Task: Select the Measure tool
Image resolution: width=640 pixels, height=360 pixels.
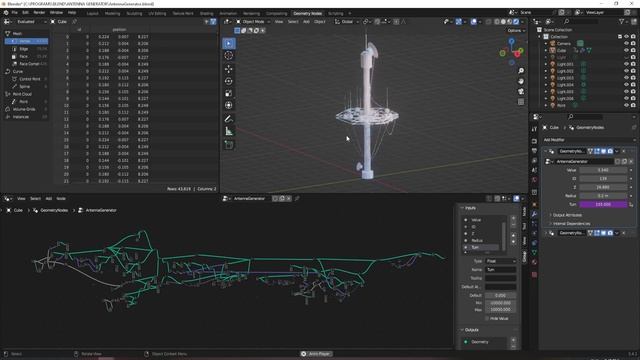Action: 229,131
